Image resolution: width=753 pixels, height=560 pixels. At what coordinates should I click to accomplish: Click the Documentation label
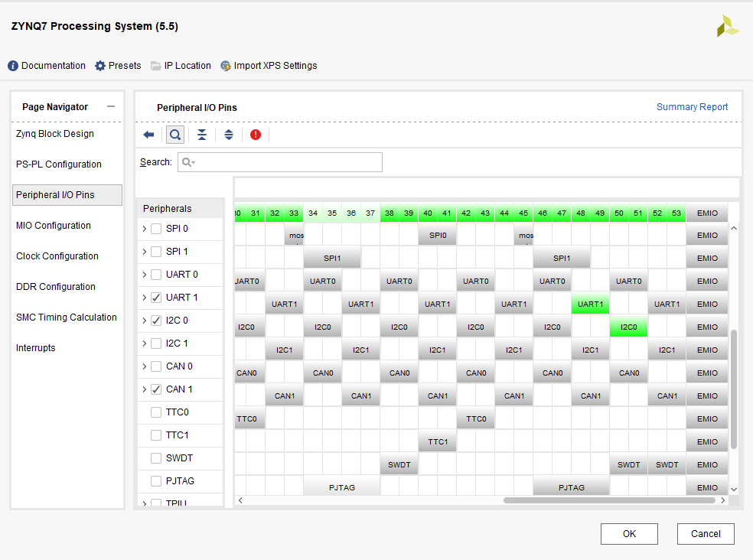[x=54, y=66]
